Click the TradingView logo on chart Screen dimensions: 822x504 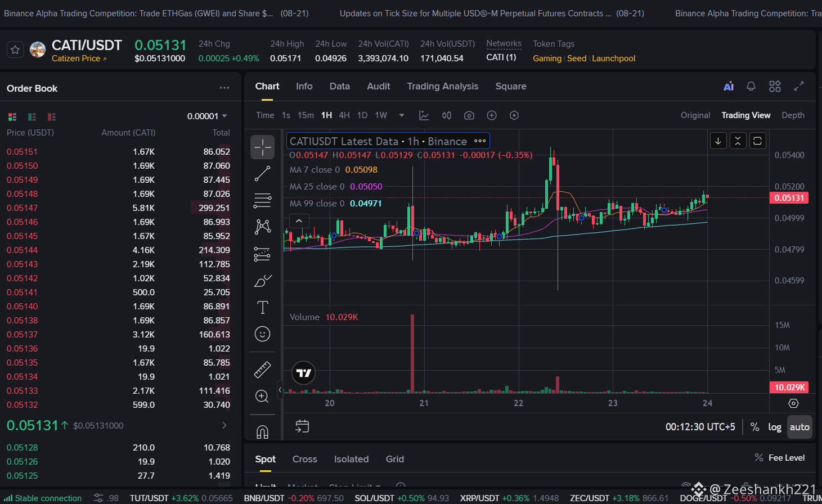(303, 373)
